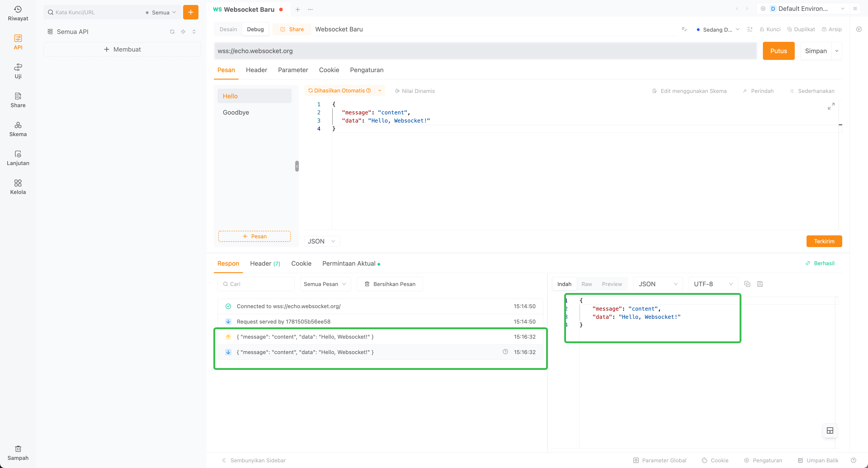Expand the Simpan save options arrow
The width and height of the screenshot is (868, 468).
coord(837,51)
